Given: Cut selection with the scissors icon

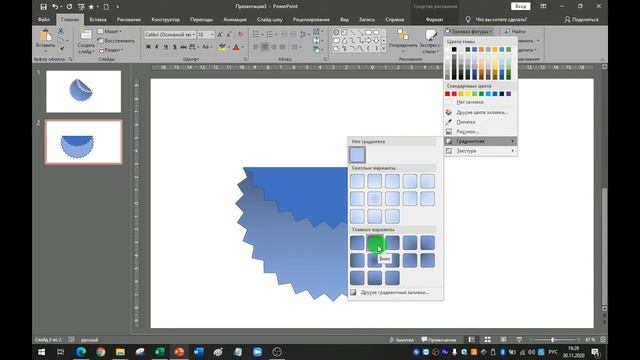Looking at the screenshot, I should 61,31.
